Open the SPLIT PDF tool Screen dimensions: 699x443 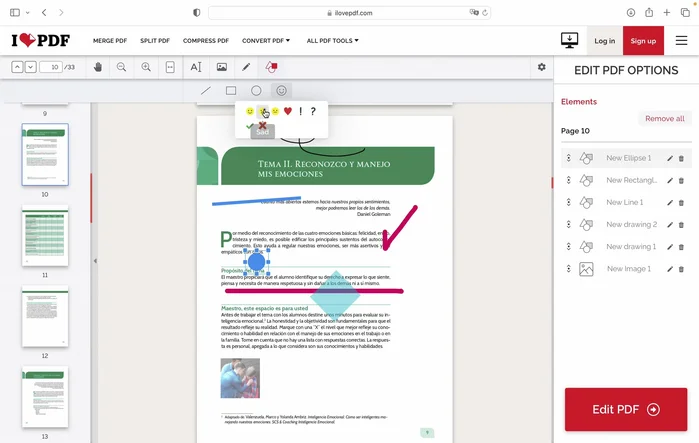click(155, 41)
